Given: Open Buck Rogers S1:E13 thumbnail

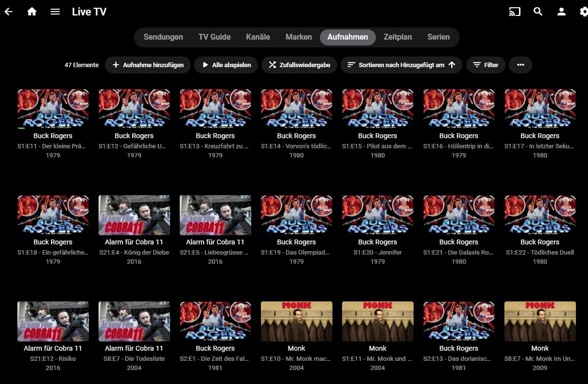Looking at the screenshot, I should click(215, 109).
